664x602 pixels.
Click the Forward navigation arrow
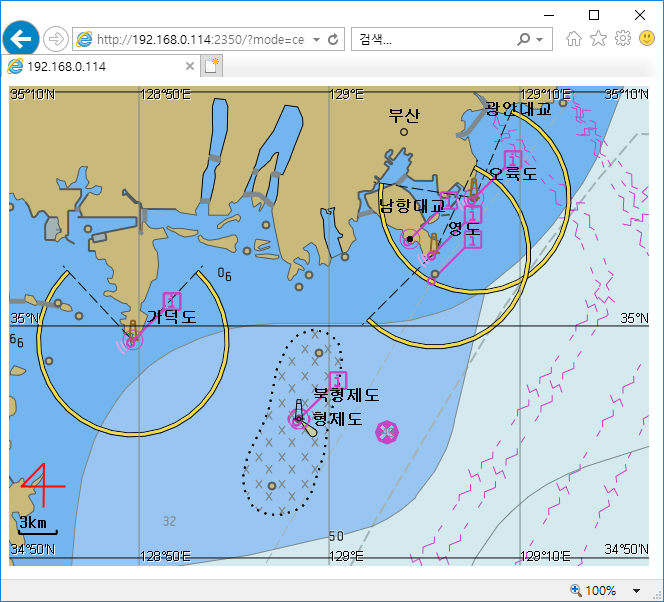56,39
